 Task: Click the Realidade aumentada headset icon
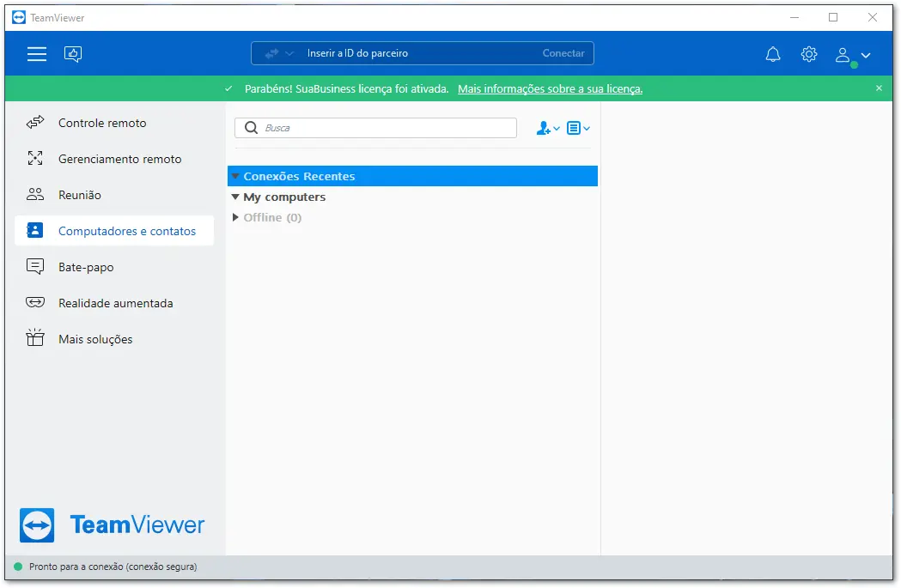point(35,302)
